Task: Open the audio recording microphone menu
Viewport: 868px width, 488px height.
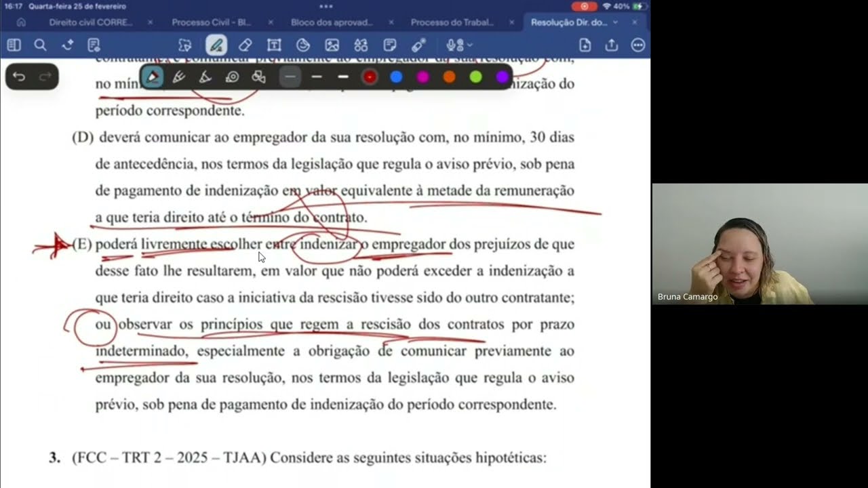Action: [x=459, y=45]
